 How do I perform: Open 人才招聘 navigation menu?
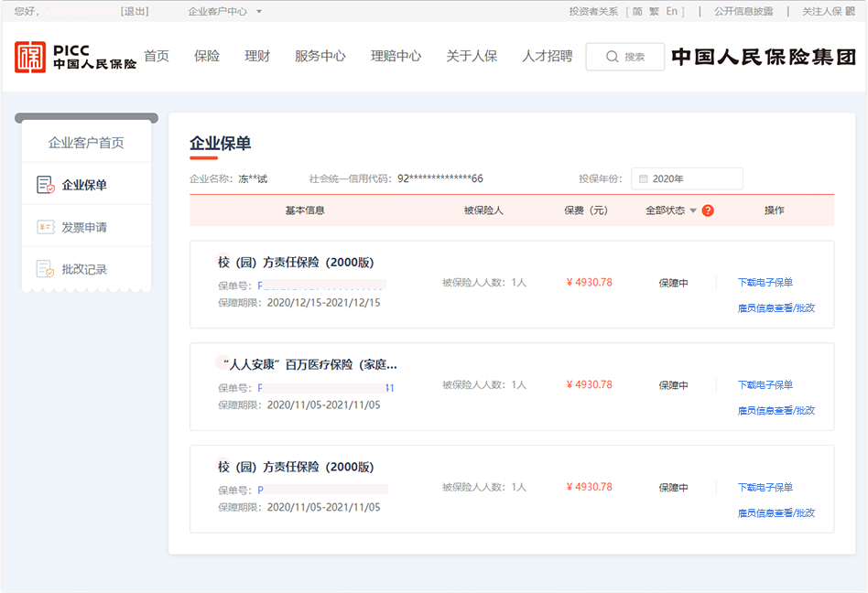pos(548,56)
